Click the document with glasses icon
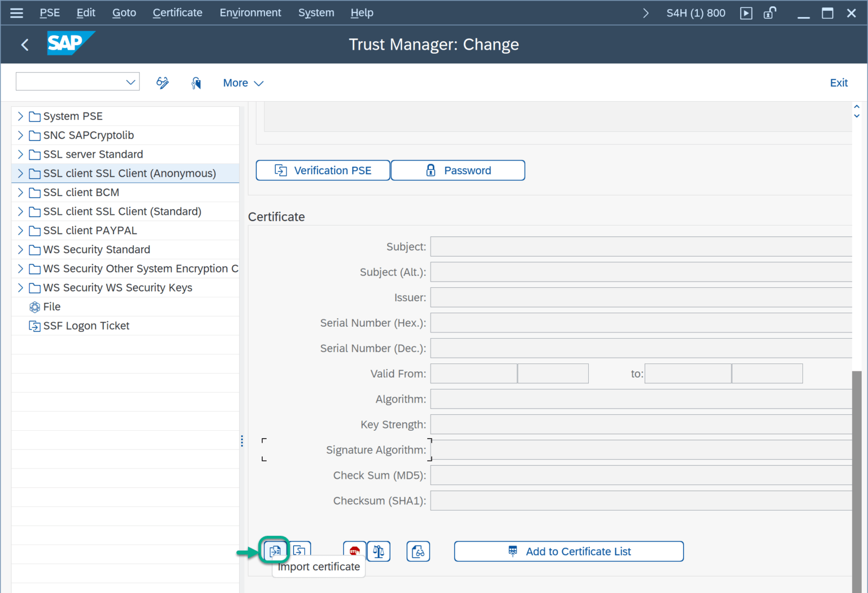 click(x=418, y=551)
